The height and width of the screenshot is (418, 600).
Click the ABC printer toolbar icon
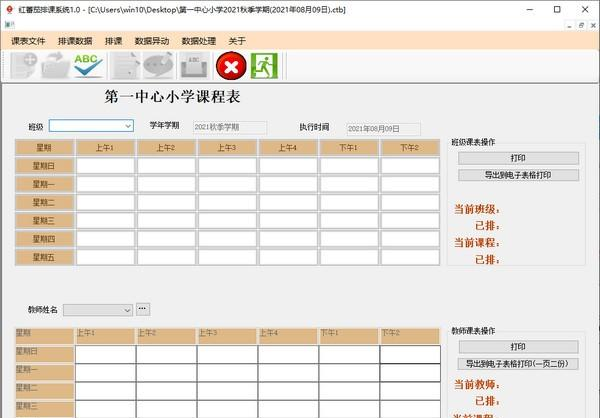(194, 65)
